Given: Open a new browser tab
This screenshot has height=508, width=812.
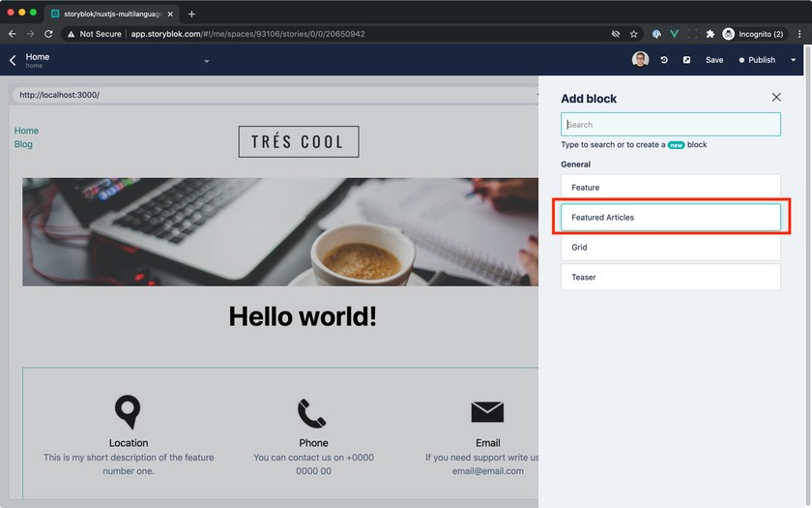Looking at the screenshot, I should pyautogui.click(x=191, y=14).
